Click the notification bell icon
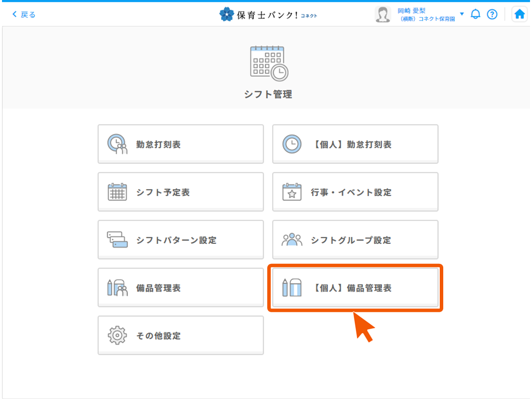The height and width of the screenshot is (399, 532). 476,14
